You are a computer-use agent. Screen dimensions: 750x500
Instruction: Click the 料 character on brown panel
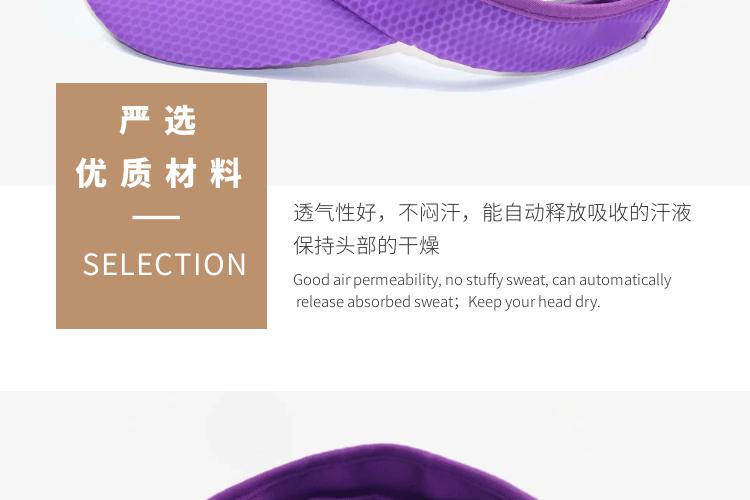(x=226, y=173)
